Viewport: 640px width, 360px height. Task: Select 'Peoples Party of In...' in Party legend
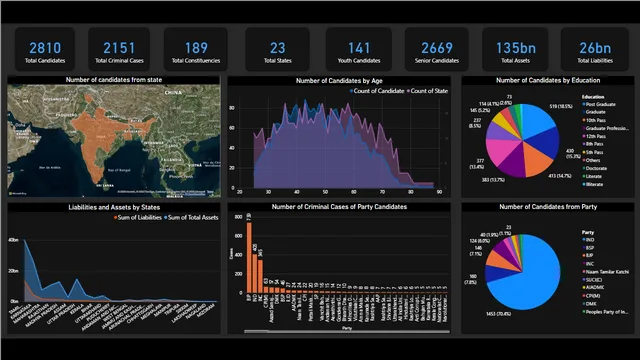point(605,312)
